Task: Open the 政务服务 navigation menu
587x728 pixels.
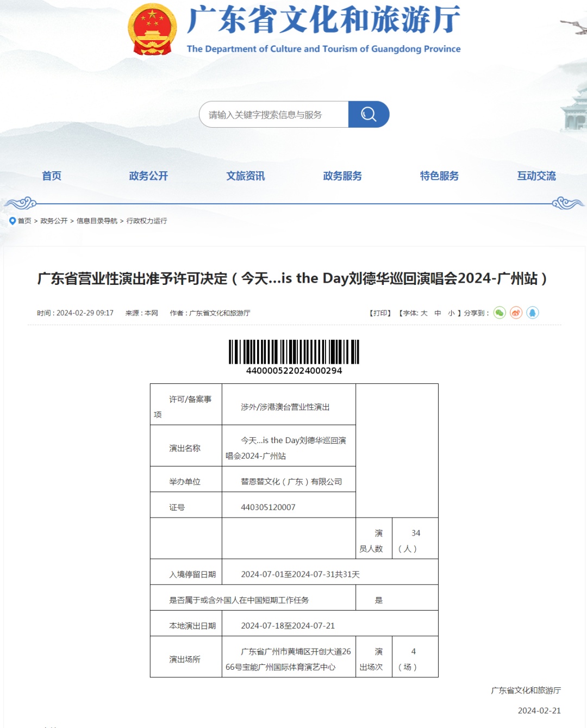Action: (x=342, y=176)
